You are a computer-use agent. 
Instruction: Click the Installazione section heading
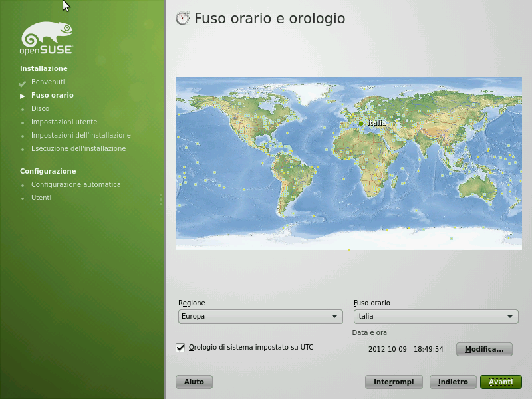44,68
